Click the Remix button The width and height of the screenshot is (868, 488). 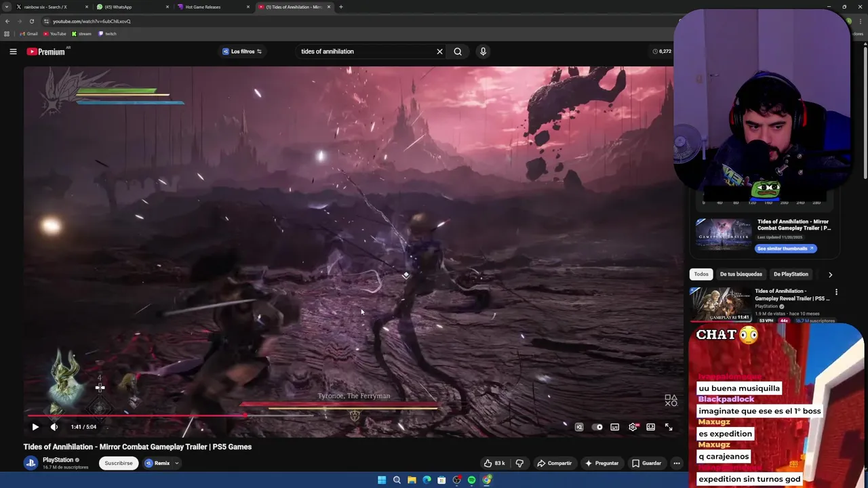click(157, 463)
